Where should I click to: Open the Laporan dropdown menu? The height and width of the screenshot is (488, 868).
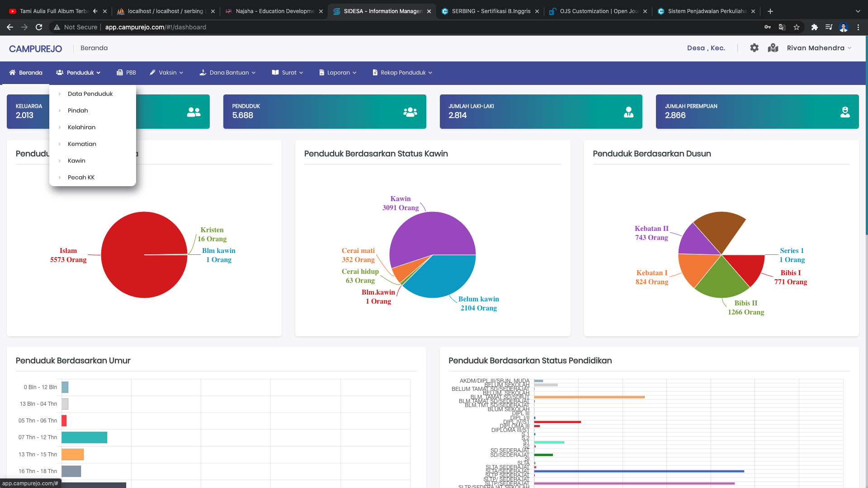click(x=338, y=73)
